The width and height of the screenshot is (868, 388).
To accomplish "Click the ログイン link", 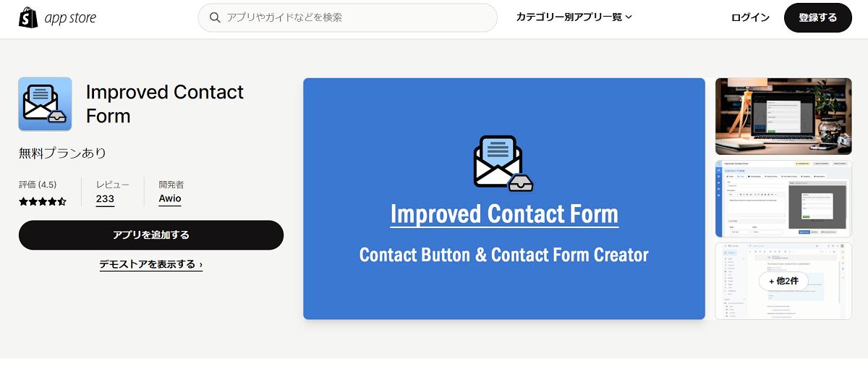I will click(750, 18).
